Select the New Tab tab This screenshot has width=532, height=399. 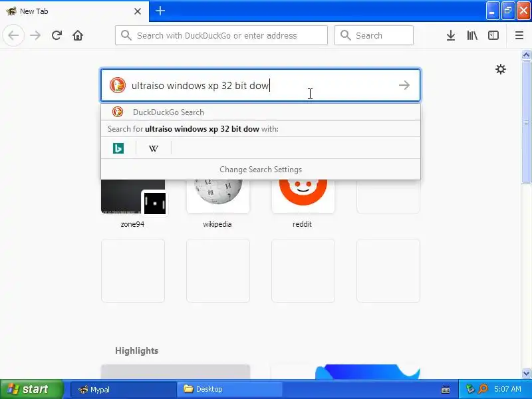point(74,11)
